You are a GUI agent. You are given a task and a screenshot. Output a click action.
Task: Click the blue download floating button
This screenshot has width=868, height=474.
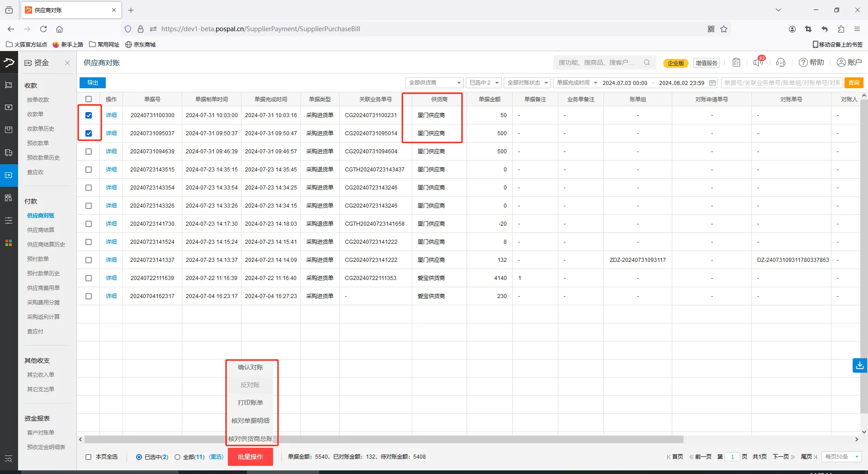tap(859, 365)
